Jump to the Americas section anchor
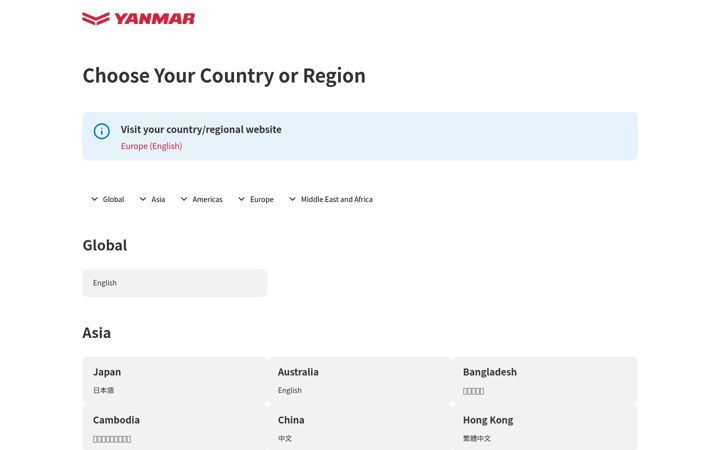The width and height of the screenshot is (720, 450). (x=202, y=199)
